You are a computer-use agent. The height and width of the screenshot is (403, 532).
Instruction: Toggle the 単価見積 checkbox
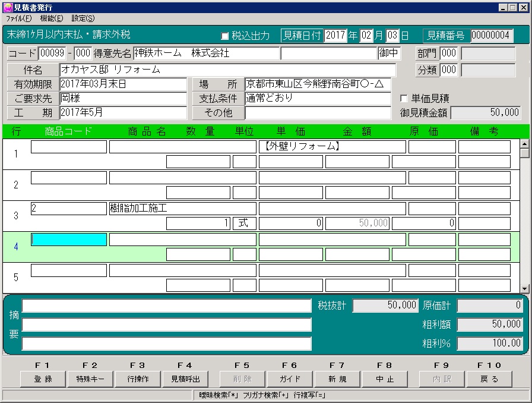coord(404,99)
